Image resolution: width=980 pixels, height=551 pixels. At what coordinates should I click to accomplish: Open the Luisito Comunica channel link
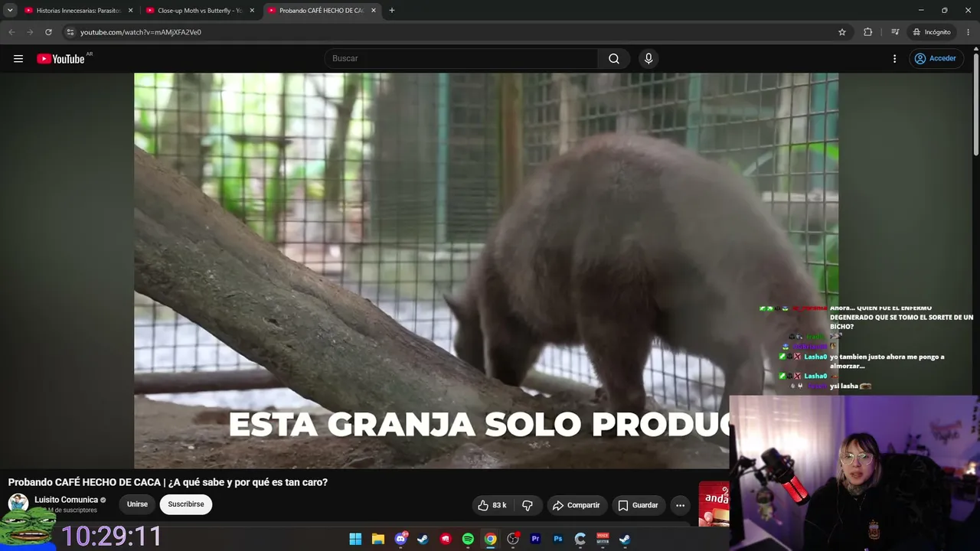(67, 500)
